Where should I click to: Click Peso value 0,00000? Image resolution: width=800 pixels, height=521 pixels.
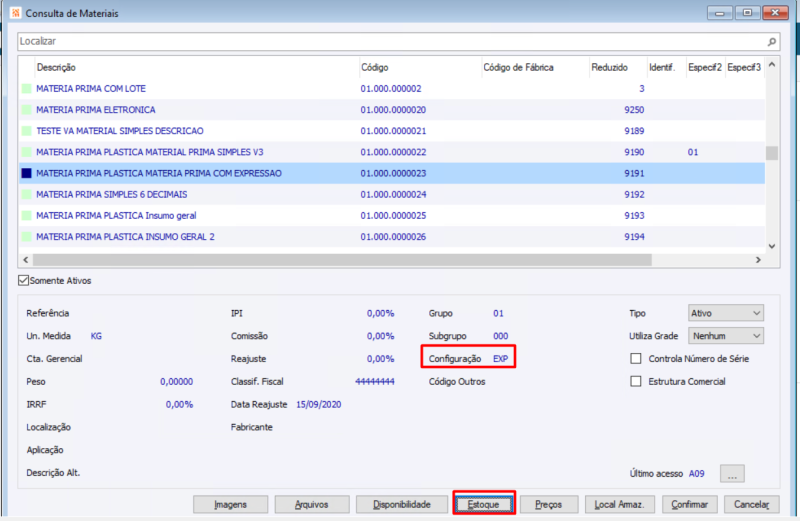[177, 382]
